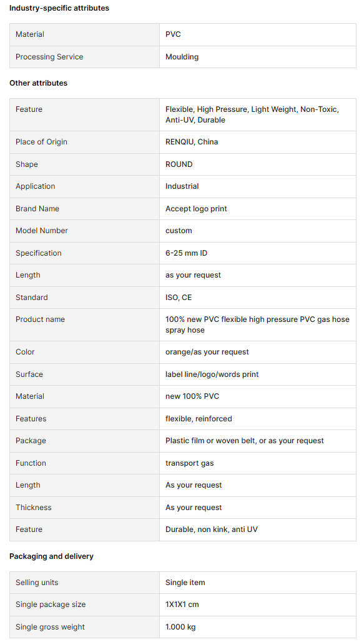364x642 pixels.
Task: Select the Place of Origin label
Action: (41, 142)
